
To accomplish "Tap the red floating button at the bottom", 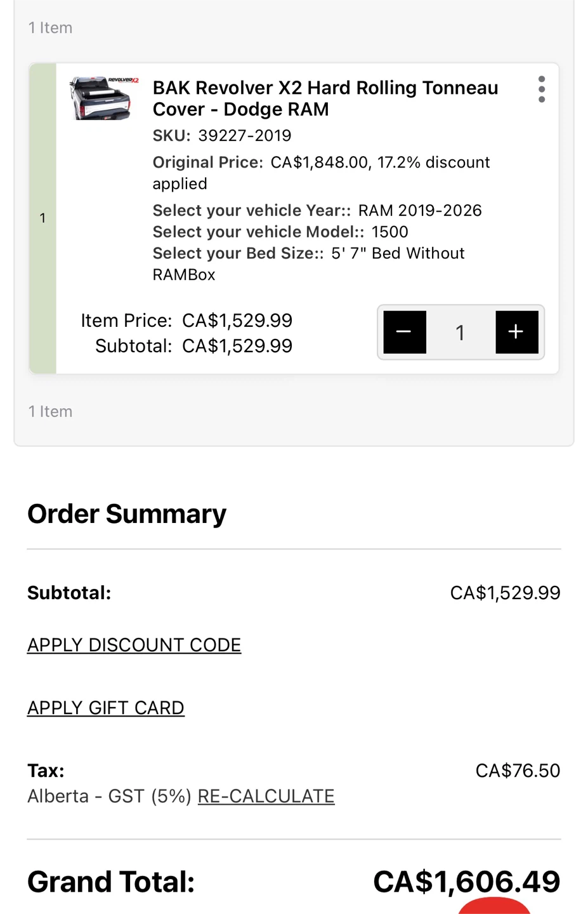I will [494, 906].
